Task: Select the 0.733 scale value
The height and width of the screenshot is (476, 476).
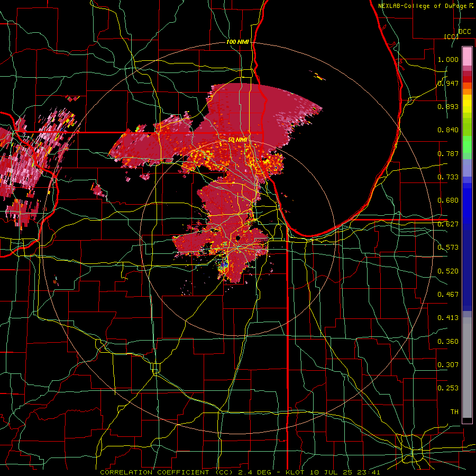Action: point(448,177)
